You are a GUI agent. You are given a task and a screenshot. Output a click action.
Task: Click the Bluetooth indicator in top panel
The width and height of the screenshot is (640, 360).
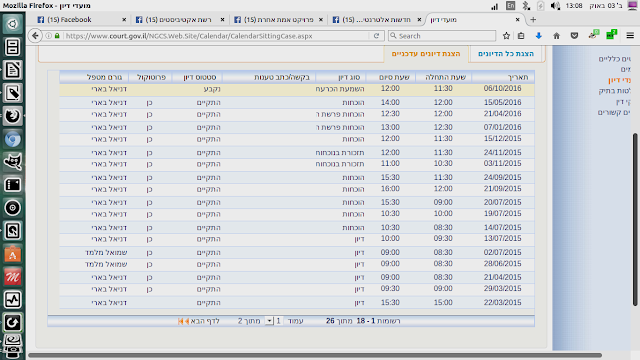click(x=526, y=6)
